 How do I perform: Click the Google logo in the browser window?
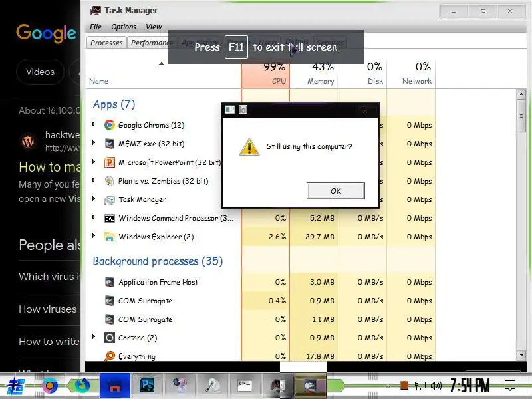46,34
